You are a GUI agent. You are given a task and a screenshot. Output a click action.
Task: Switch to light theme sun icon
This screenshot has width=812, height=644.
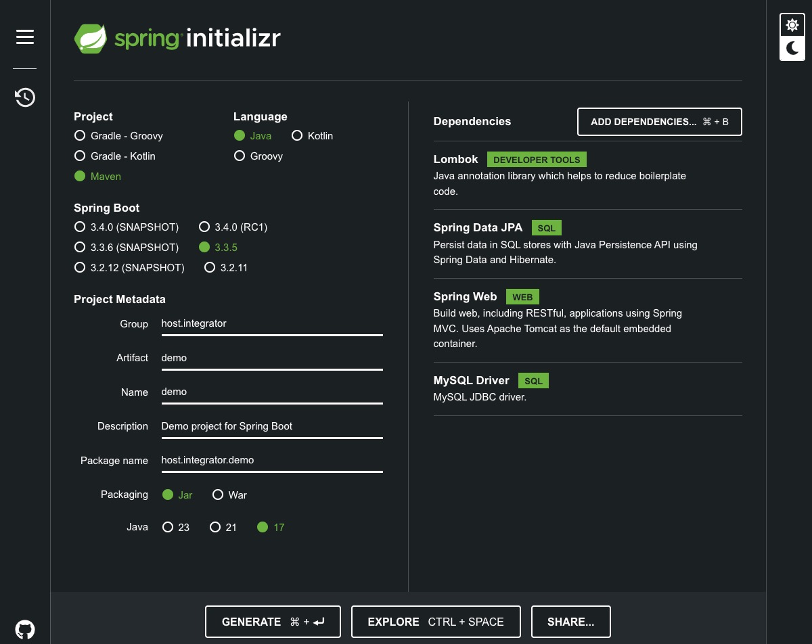[792, 26]
